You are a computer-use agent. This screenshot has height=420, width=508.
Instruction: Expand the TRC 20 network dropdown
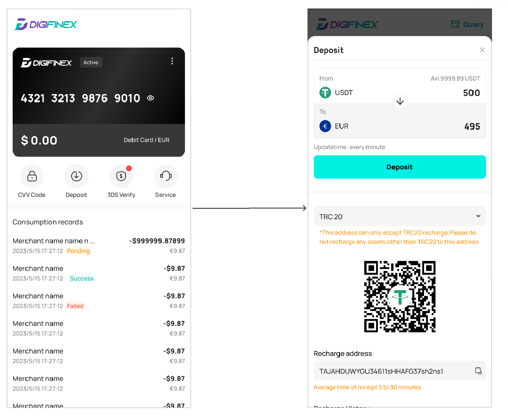point(400,216)
